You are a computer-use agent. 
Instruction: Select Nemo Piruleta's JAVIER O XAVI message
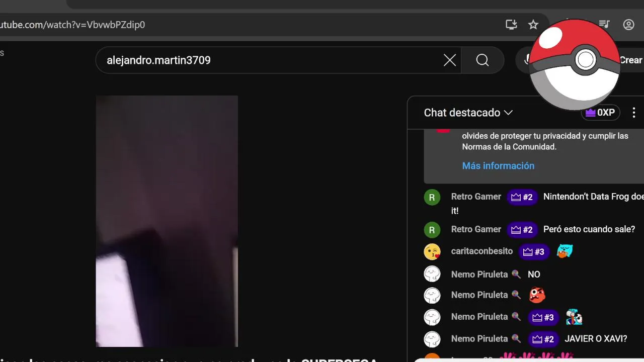(x=596, y=339)
